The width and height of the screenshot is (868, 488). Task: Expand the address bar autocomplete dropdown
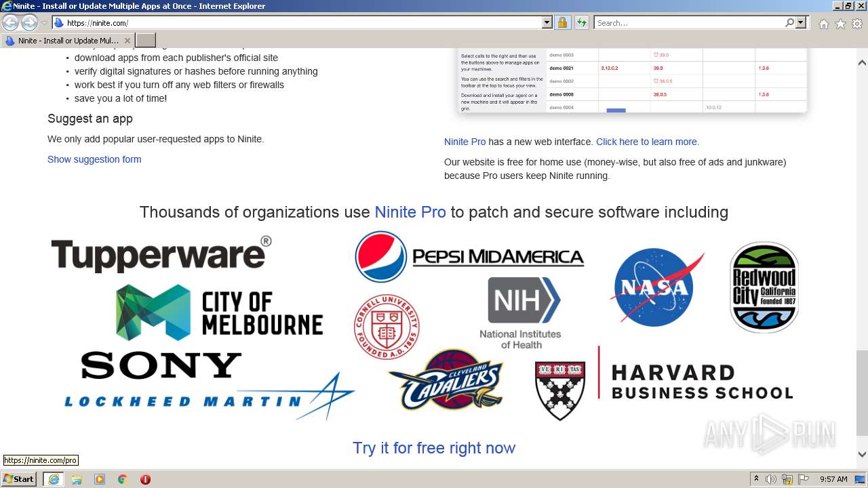[x=547, y=23]
